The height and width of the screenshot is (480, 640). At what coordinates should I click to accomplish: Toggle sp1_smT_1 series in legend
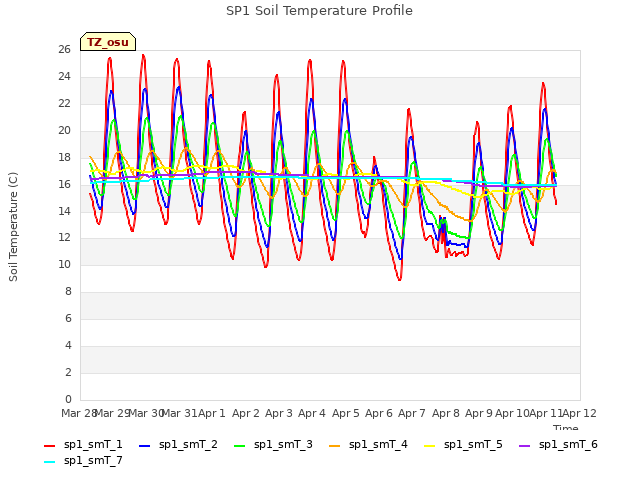pyautogui.click(x=83, y=444)
